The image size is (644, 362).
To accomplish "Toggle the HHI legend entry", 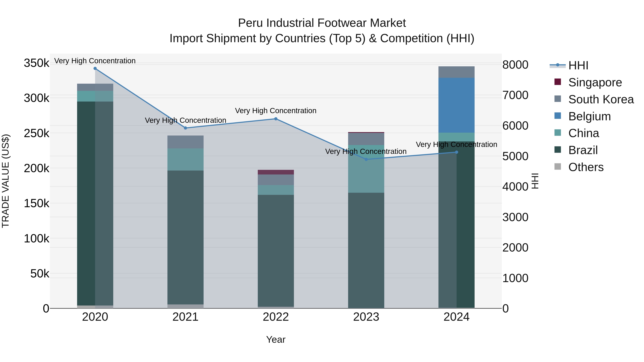I will click(569, 65).
